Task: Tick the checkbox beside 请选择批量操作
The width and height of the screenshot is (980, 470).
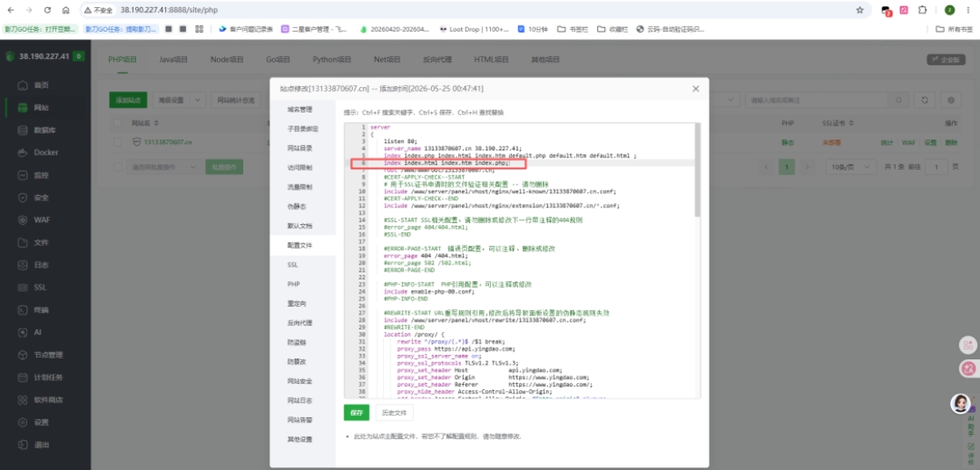Action: click(118, 167)
